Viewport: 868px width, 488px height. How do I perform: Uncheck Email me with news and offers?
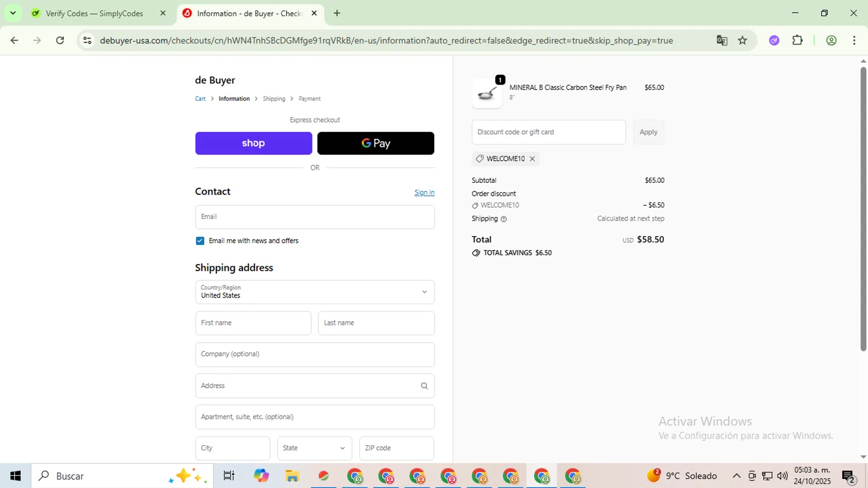[200, 241]
